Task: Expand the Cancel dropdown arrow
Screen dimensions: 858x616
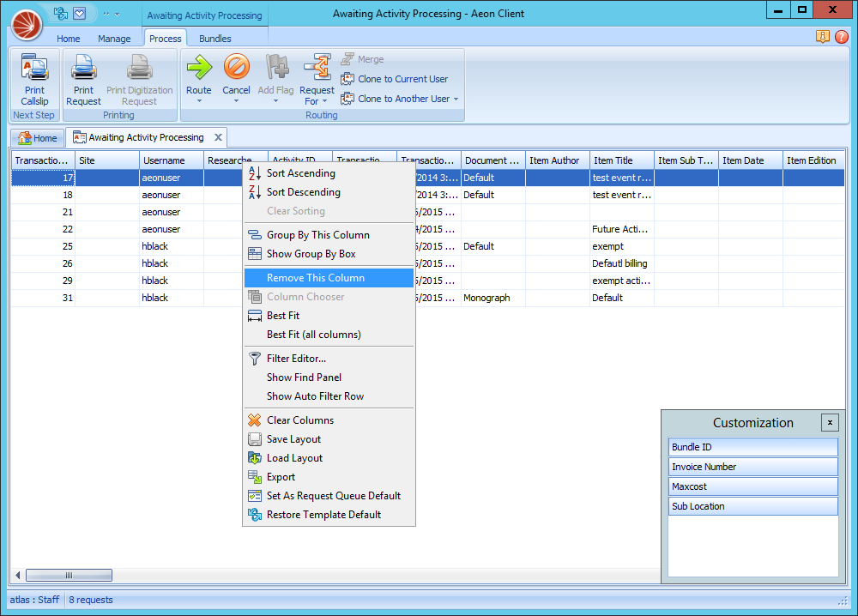Action: (236, 101)
